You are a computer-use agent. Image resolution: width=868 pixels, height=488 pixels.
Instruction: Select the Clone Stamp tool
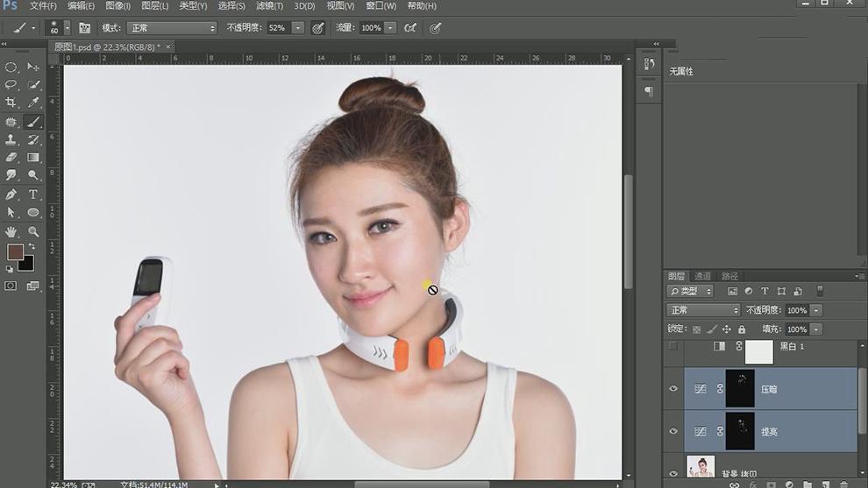coord(11,140)
